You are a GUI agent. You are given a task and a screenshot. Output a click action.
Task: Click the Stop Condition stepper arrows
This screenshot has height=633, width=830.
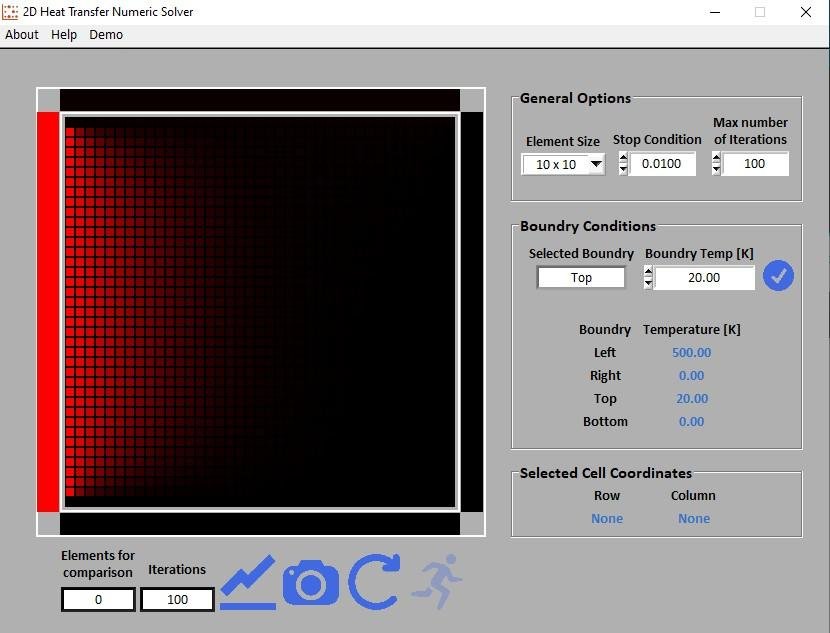pyautogui.click(x=623, y=164)
